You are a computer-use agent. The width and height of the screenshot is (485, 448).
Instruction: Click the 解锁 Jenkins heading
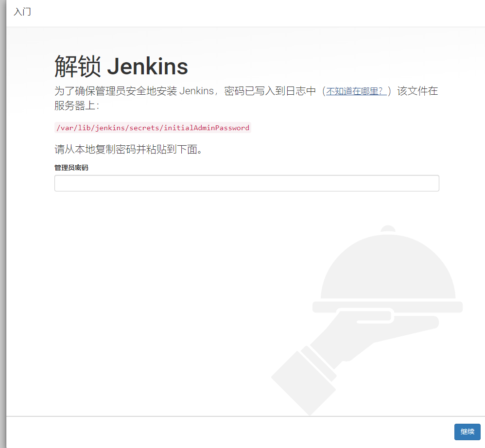(x=121, y=66)
